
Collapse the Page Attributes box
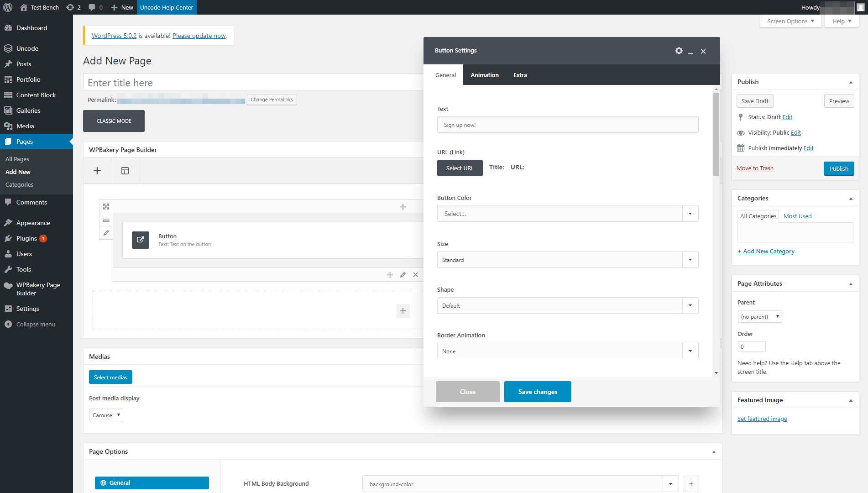(x=851, y=284)
